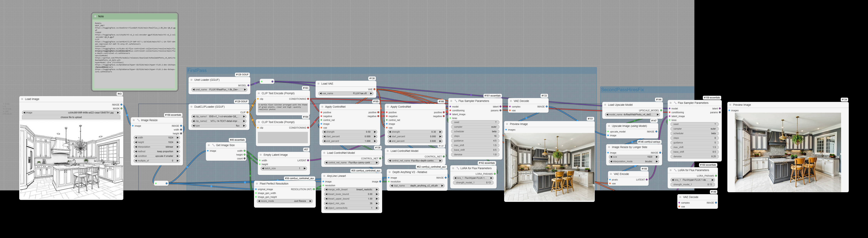Screen dimensions: 868x238
Task: Open ckpt_name dropdown in Depth Anything V2
Action: (417, 186)
